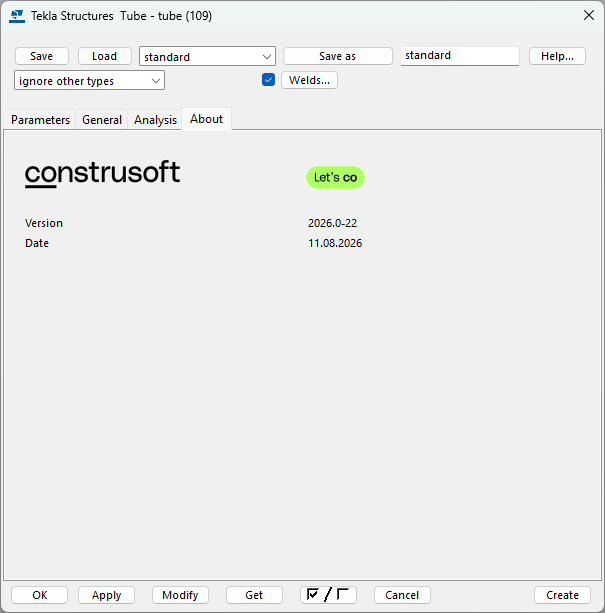Click the version value 2026.0-22
The width and height of the screenshot is (605, 613).
(332, 223)
